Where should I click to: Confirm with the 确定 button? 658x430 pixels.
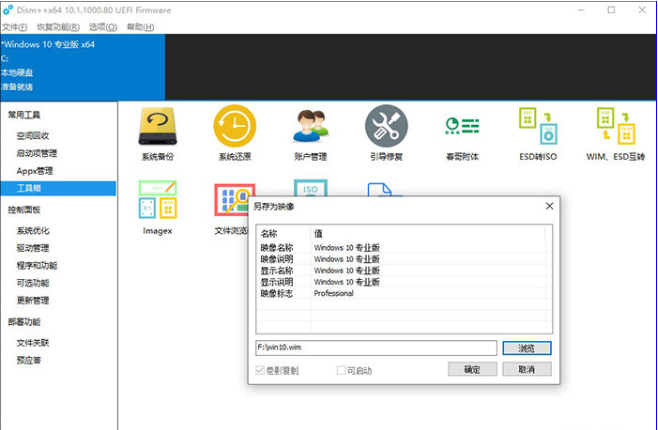tap(473, 369)
